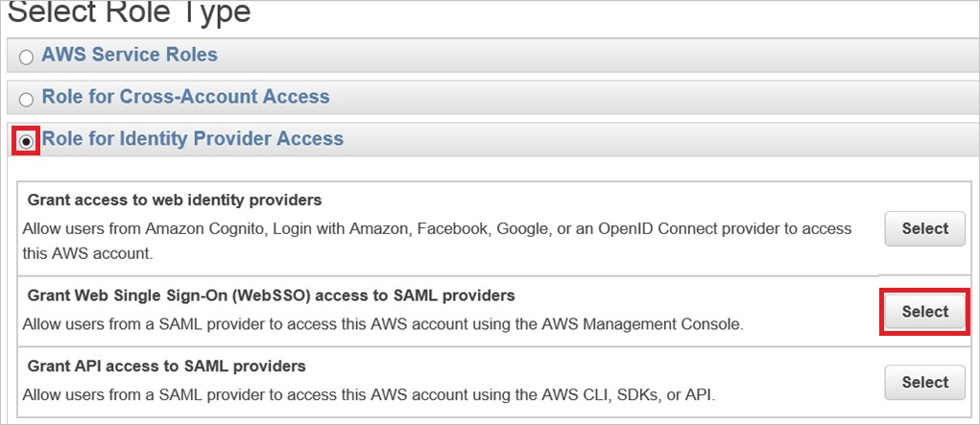Select the AWS Service Roles radio button
The image size is (980, 425).
click(26, 58)
